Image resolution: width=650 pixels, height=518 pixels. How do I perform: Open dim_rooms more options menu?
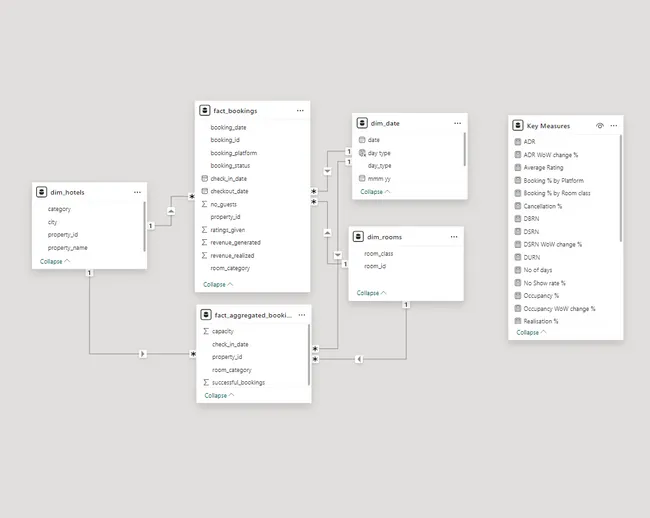[454, 237]
